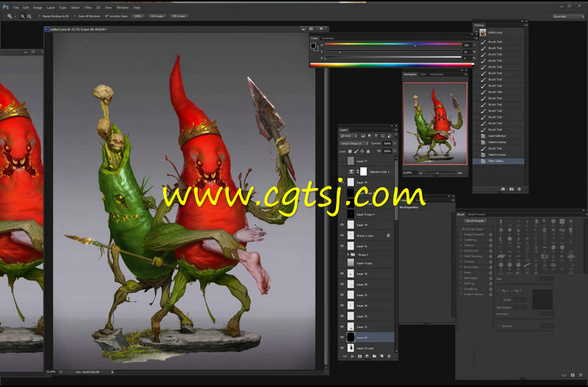
Task: Switch to the Brush Presets tab
Action: click(x=476, y=214)
